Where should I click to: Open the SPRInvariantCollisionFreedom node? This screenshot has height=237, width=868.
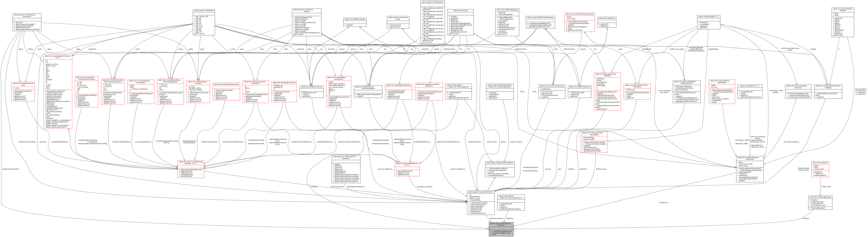(368, 92)
